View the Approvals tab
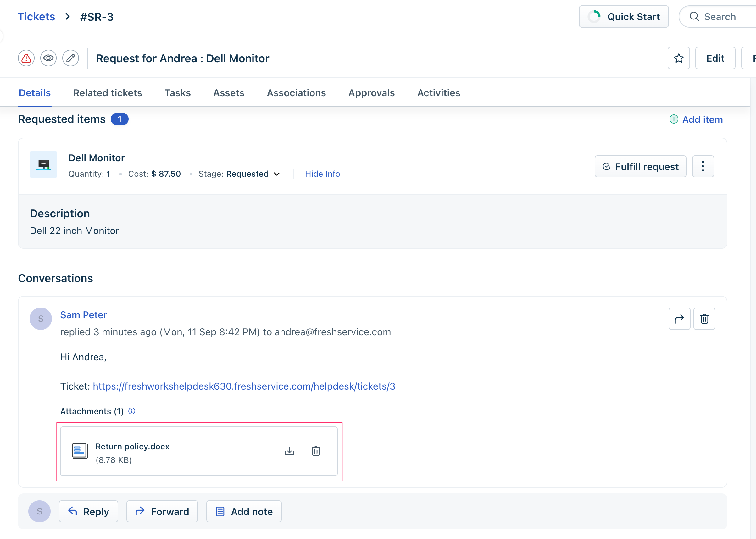 coord(371,93)
